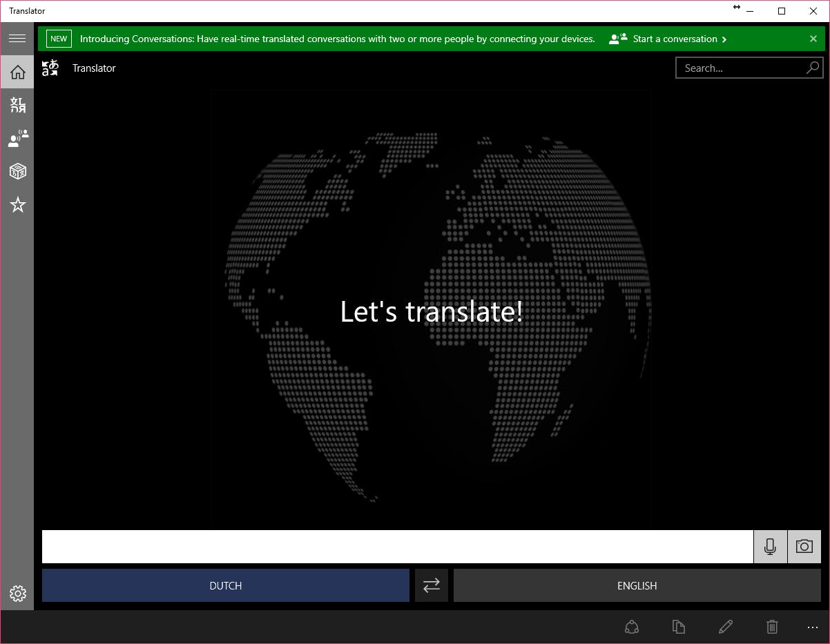Click the Translator logo icon in header

pyautogui.click(x=50, y=68)
